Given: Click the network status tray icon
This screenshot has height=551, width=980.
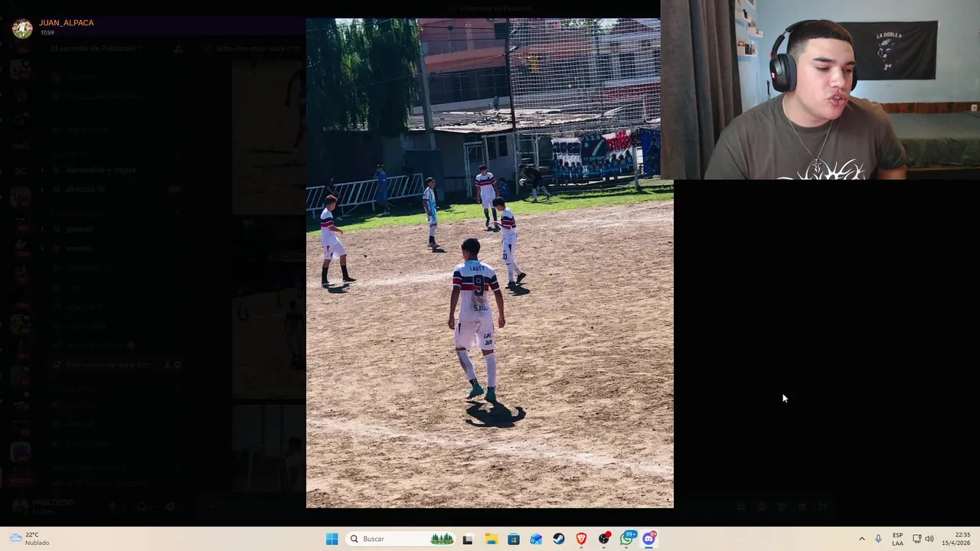Looking at the screenshot, I should (x=916, y=539).
